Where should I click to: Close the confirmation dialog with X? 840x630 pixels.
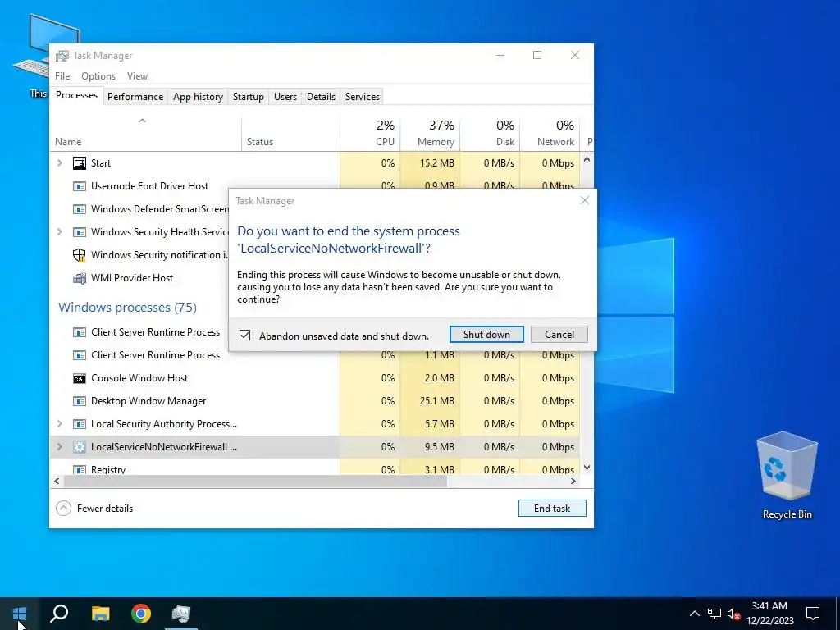click(x=584, y=200)
